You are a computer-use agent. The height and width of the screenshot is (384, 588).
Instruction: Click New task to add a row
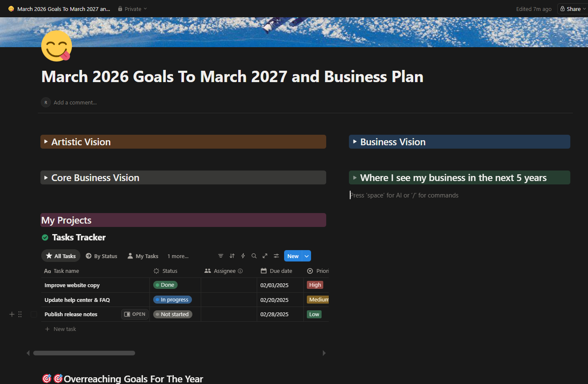61,329
